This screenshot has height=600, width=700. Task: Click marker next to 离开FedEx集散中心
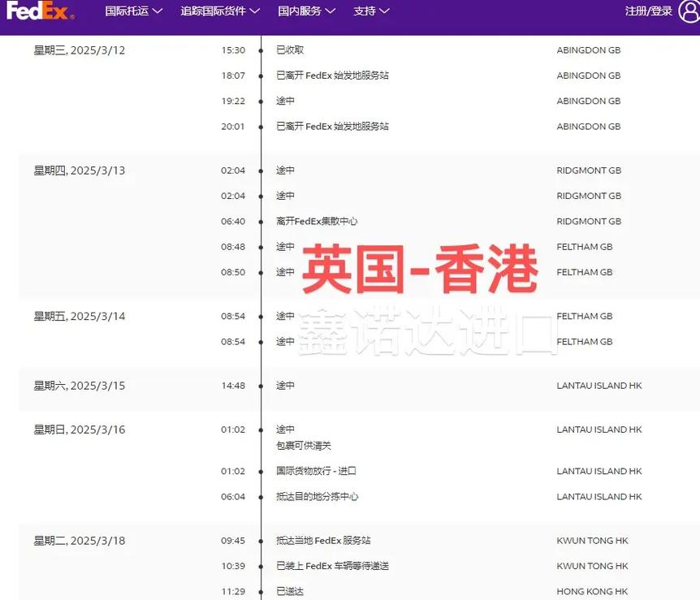point(260,221)
